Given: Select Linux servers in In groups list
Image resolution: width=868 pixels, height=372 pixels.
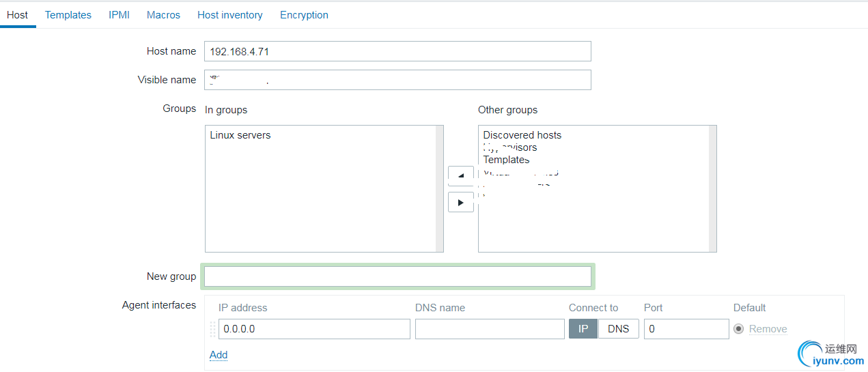Looking at the screenshot, I should [240, 135].
